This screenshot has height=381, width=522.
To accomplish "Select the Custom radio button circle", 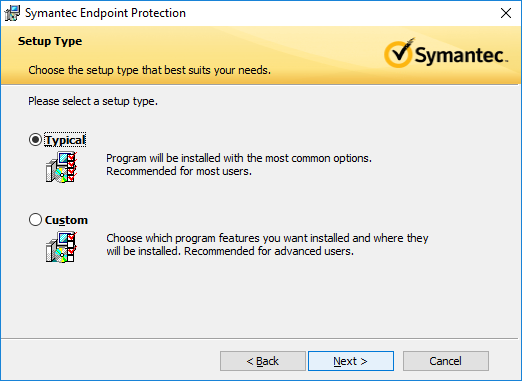I will (x=35, y=220).
